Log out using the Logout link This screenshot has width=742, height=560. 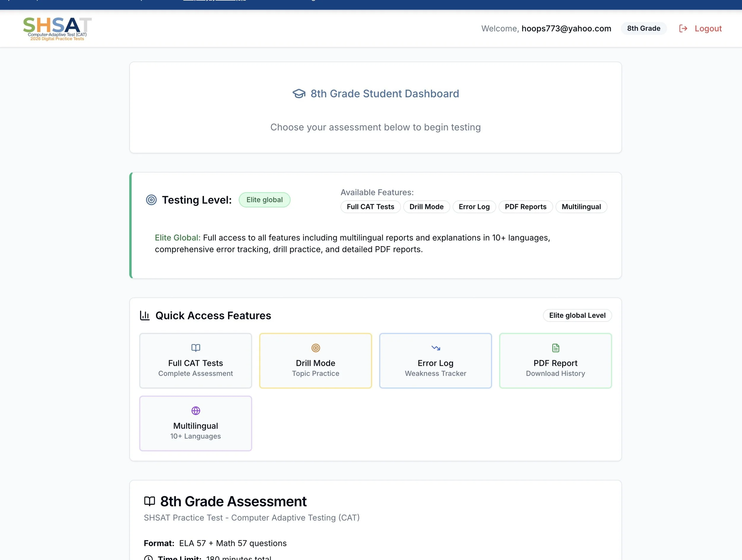[708, 28]
